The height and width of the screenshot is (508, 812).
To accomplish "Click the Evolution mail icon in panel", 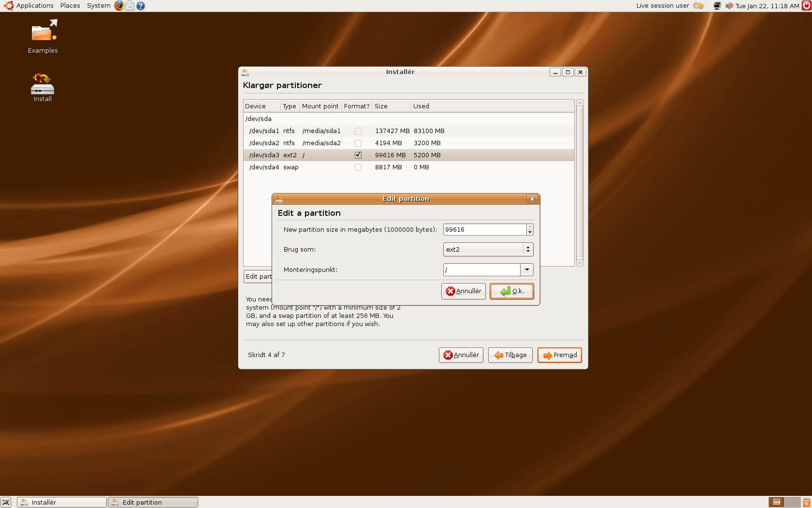I will tap(130, 6).
